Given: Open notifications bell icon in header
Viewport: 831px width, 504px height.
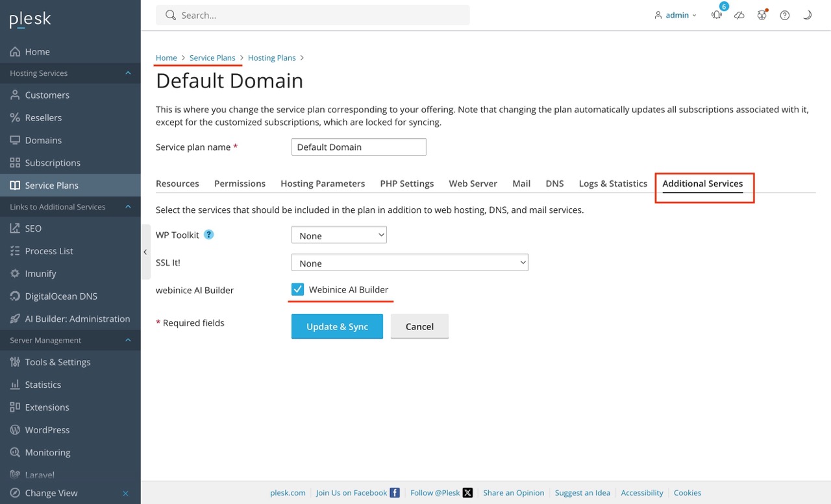Looking at the screenshot, I should [717, 15].
